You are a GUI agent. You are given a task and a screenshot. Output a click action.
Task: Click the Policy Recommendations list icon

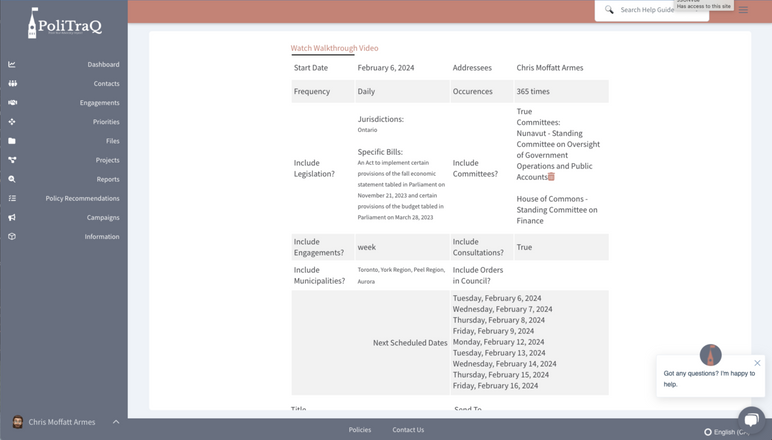pos(12,198)
